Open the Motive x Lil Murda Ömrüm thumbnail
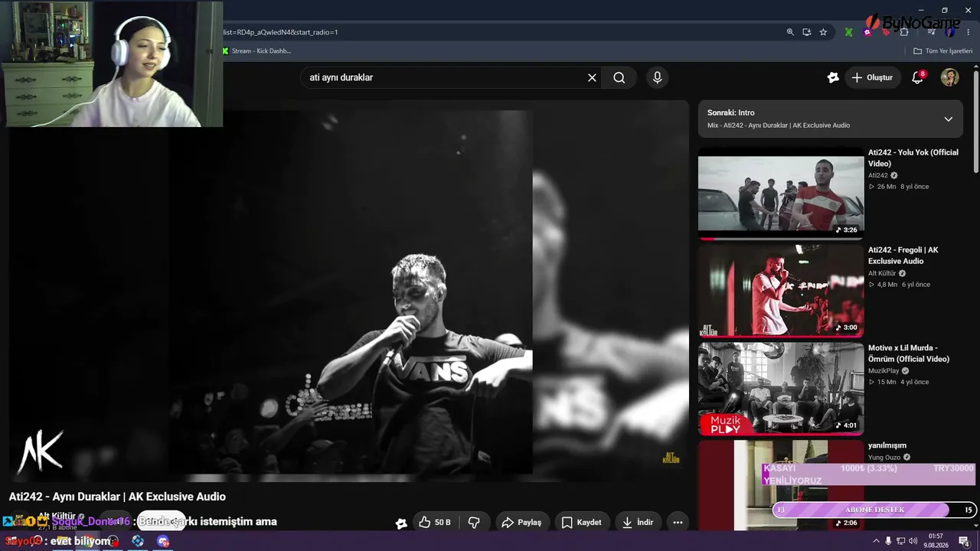The height and width of the screenshot is (551, 980). [781, 389]
